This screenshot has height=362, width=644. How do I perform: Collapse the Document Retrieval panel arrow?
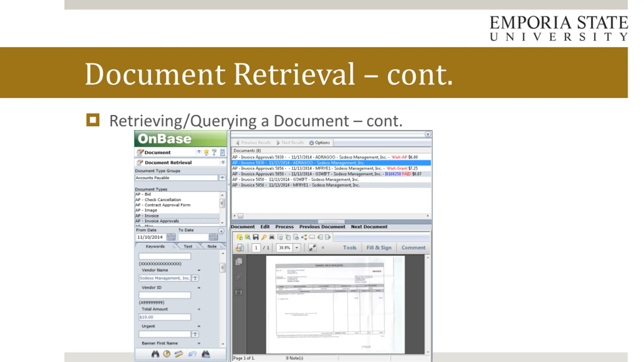223,162
